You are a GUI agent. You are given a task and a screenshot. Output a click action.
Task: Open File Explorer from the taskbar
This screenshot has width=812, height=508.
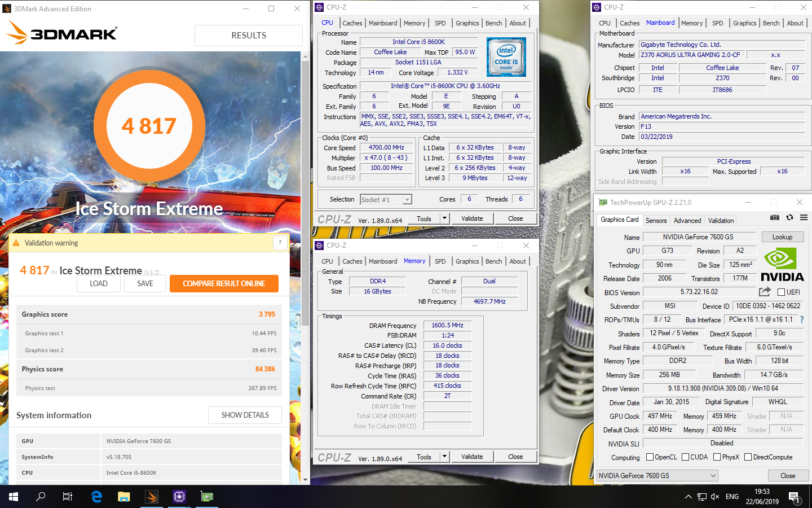tap(124, 497)
